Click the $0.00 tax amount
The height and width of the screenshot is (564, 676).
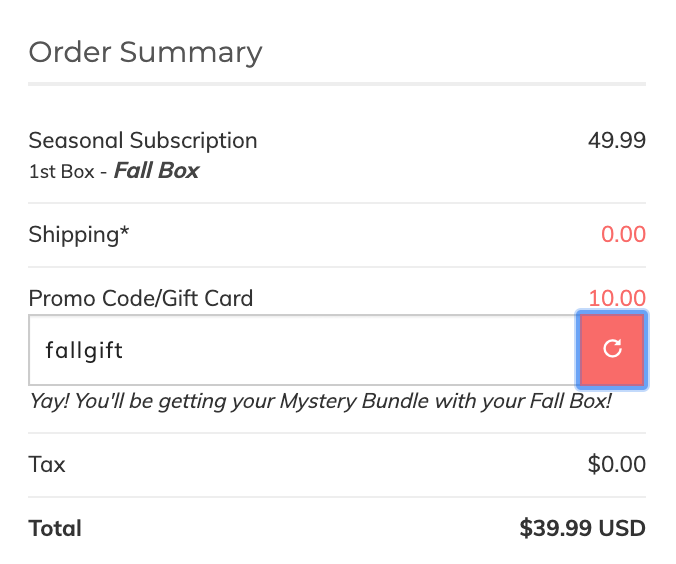(x=617, y=464)
